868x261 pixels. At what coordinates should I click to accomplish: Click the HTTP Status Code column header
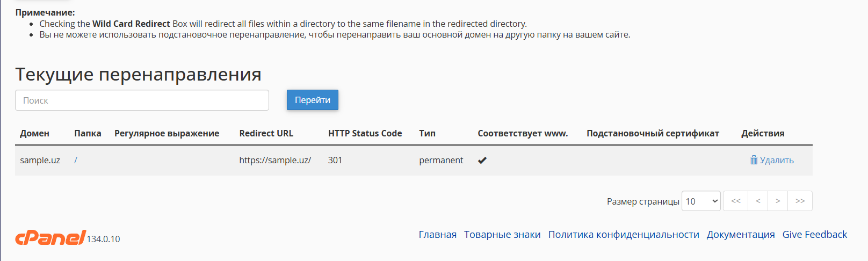(365, 133)
